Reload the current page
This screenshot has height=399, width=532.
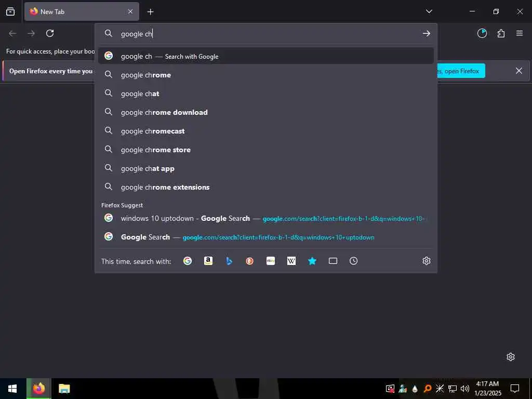[50, 33]
